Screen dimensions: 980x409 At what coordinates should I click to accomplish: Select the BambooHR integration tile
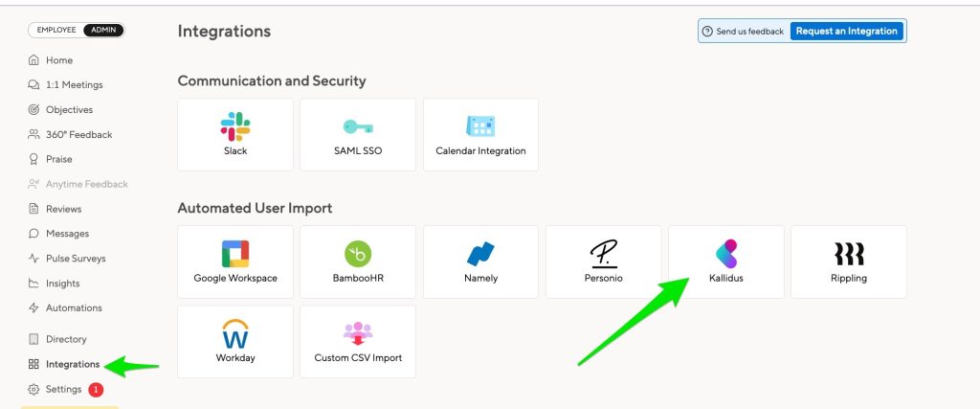click(x=358, y=261)
